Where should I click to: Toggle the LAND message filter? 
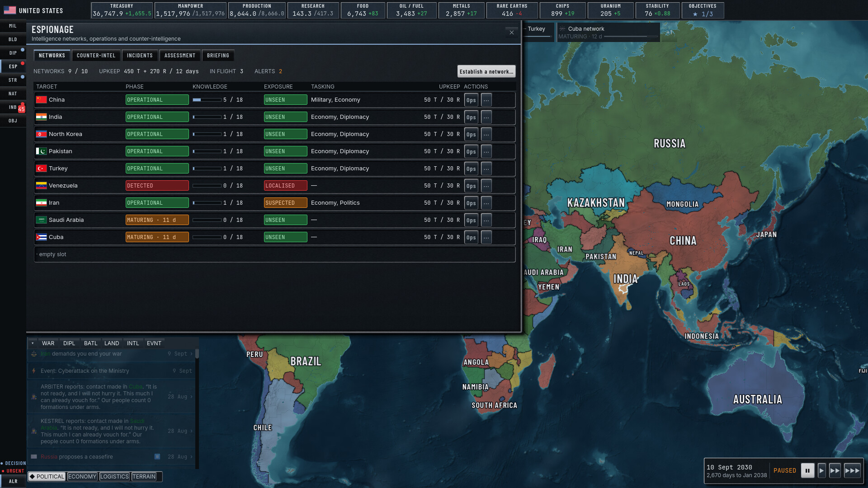tap(112, 343)
